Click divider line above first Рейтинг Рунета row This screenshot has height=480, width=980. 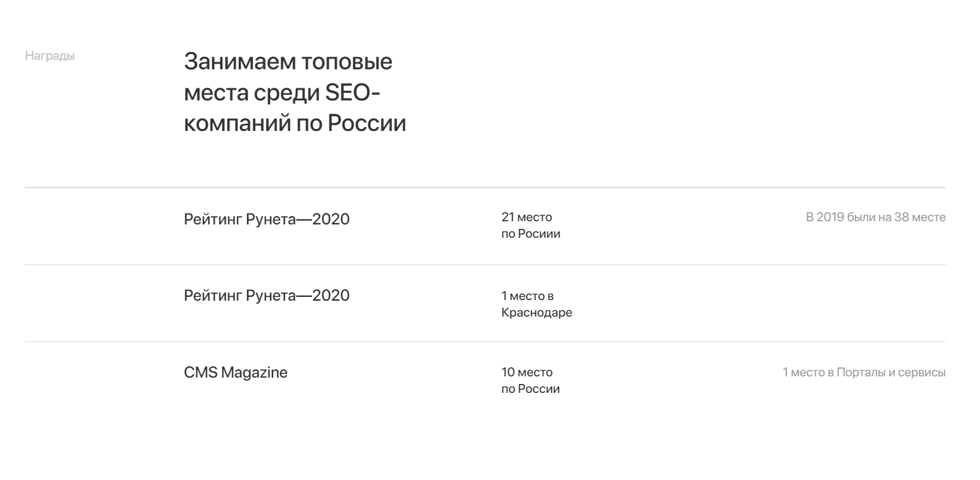tap(485, 188)
